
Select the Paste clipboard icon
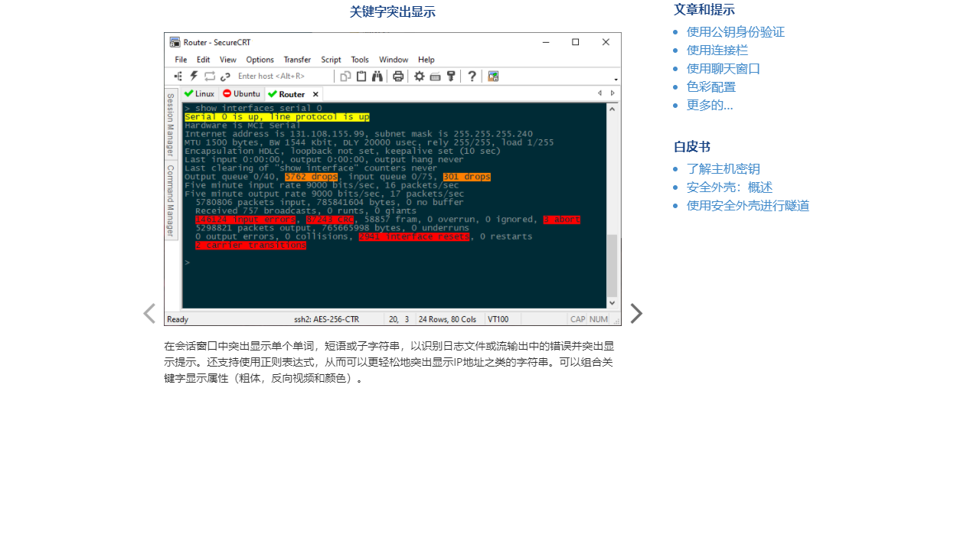coord(361,76)
